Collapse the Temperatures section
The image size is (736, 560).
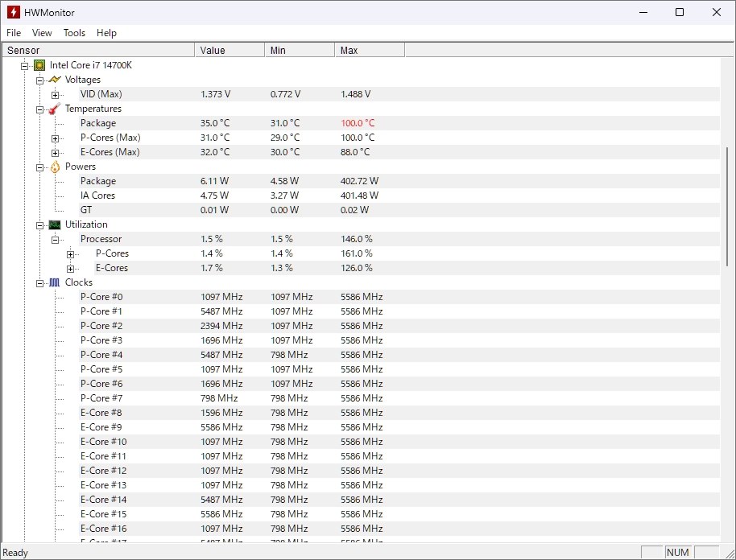39,109
